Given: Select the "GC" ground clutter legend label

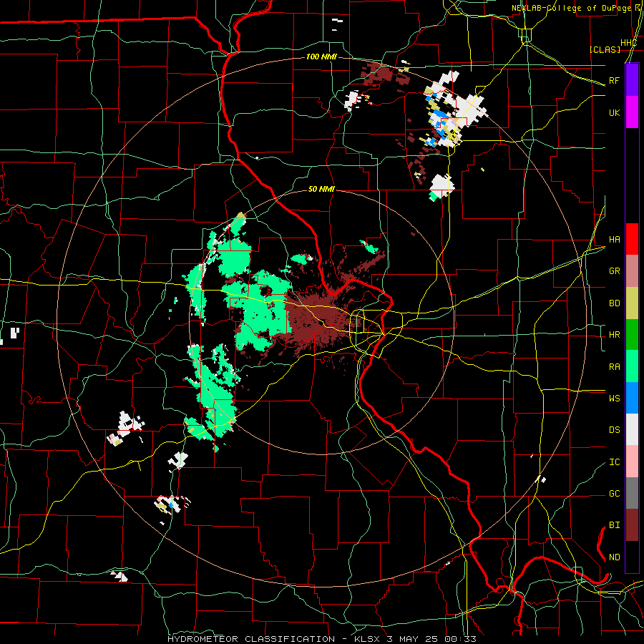Looking at the screenshot, I should coord(614,493).
